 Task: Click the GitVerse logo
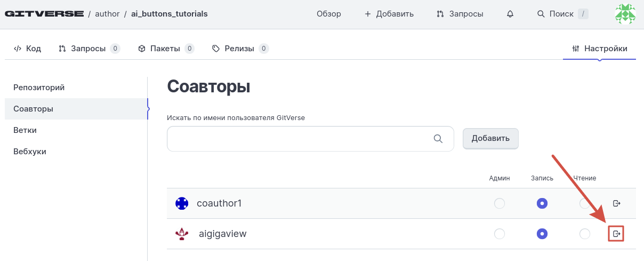pyautogui.click(x=44, y=14)
